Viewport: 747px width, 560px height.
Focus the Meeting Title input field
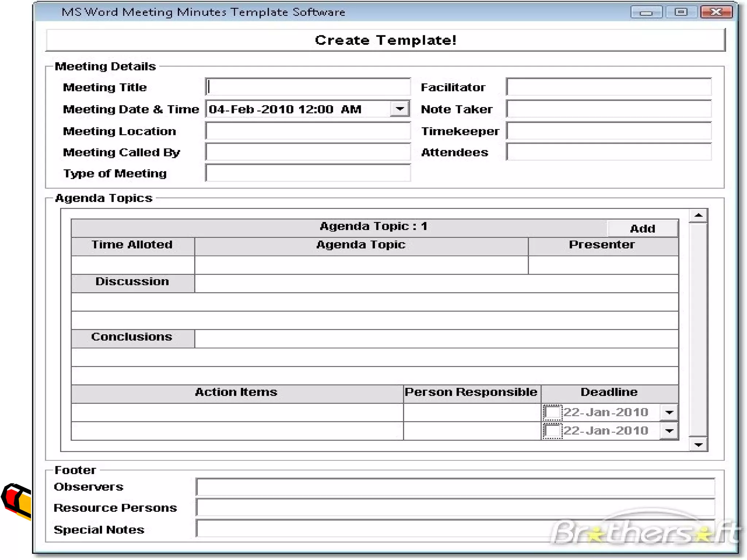click(308, 87)
